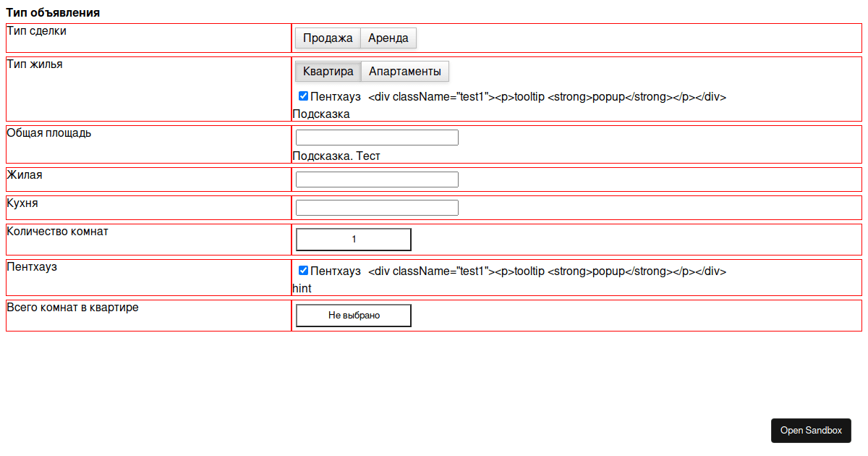Click the Всего комнат в квартире label
Image resolution: width=868 pixels, height=456 pixels.
72,308
